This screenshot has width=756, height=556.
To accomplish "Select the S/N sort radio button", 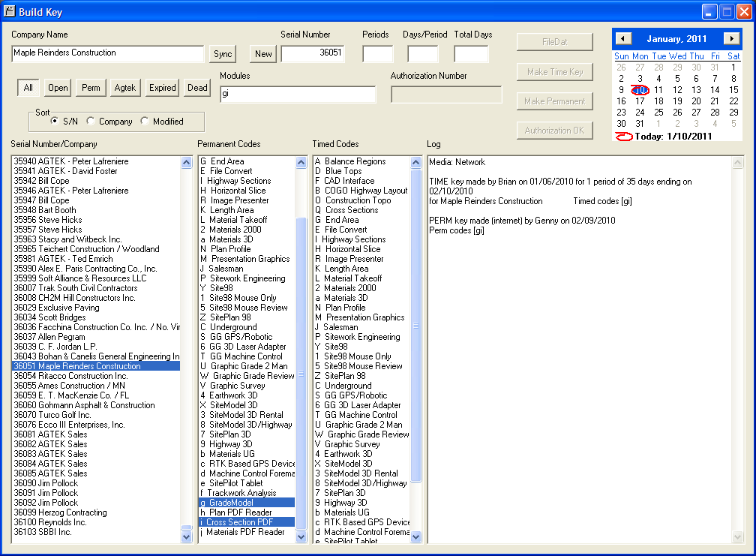I will [55, 122].
